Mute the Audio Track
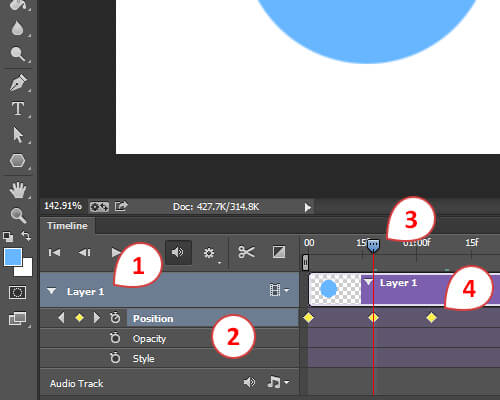 (249, 382)
